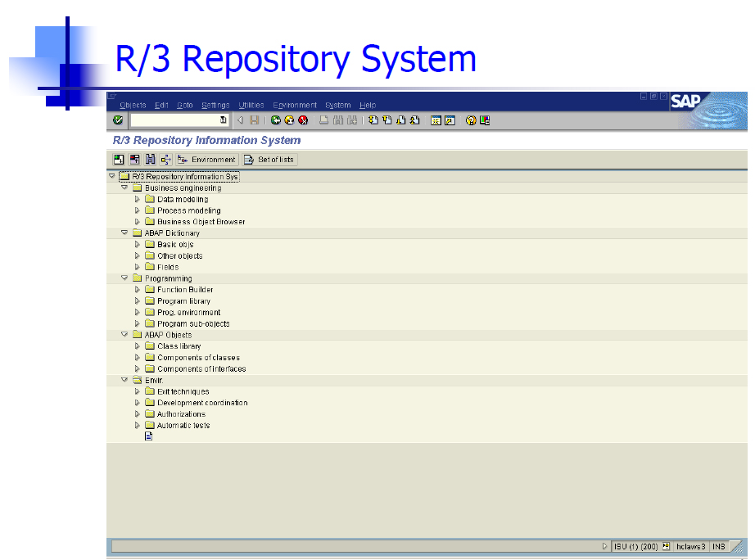
Task: Open the Help menu
Action: point(368,105)
